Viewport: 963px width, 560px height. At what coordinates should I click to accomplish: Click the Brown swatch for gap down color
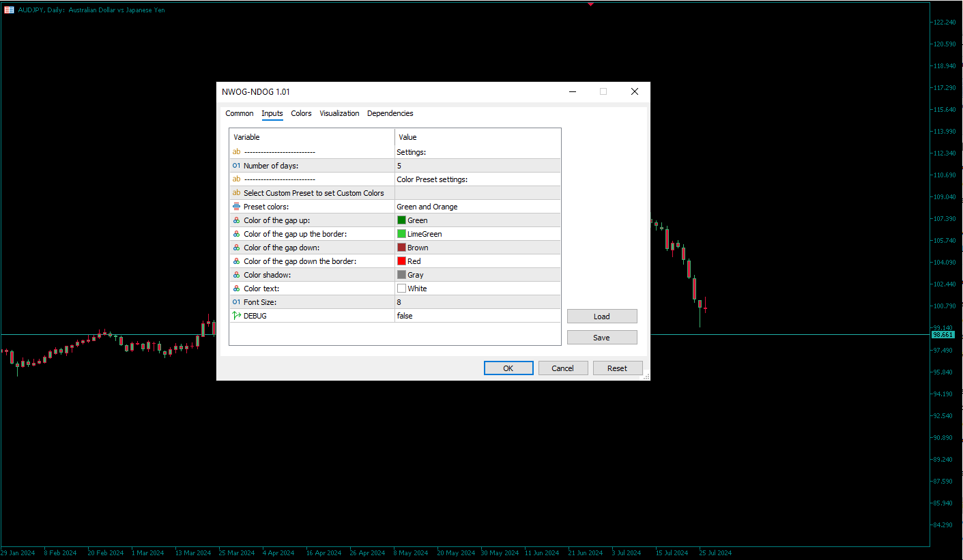[401, 248]
